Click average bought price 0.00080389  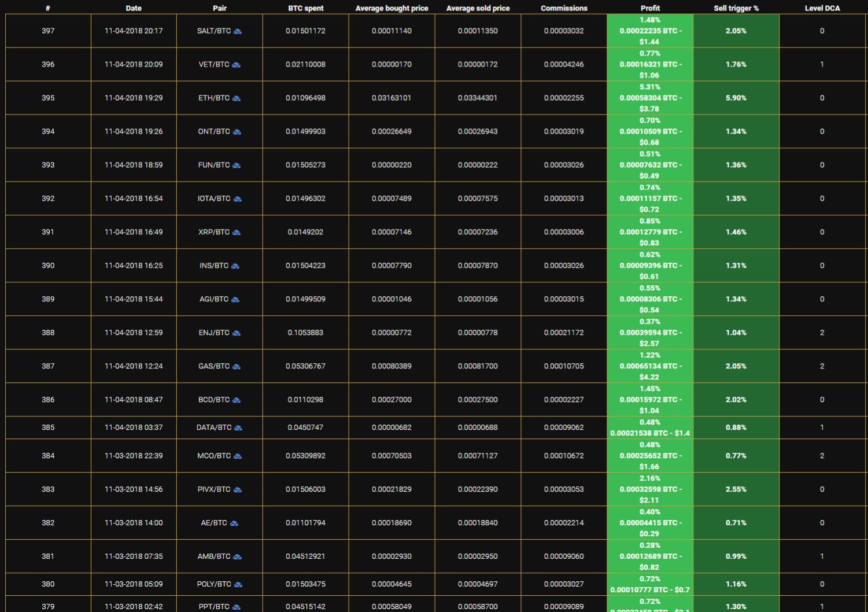[391, 366]
